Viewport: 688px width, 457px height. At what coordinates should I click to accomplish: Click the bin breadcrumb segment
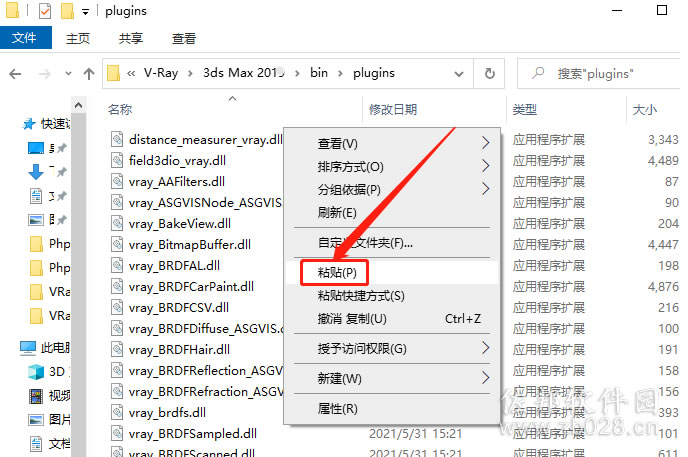point(319,73)
